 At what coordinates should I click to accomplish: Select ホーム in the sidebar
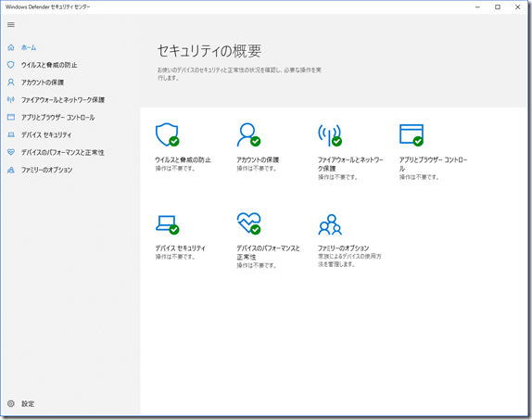click(x=29, y=47)
